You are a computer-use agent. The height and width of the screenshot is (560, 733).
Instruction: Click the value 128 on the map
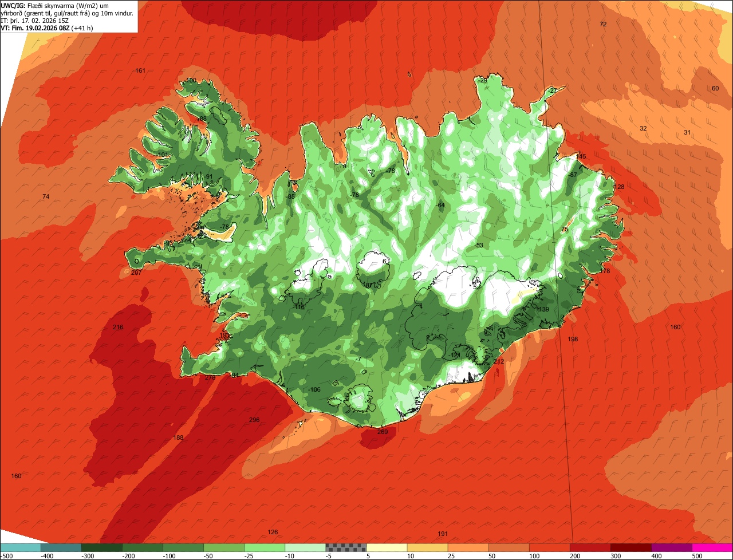pyautogui.click(x=619, y=187)
